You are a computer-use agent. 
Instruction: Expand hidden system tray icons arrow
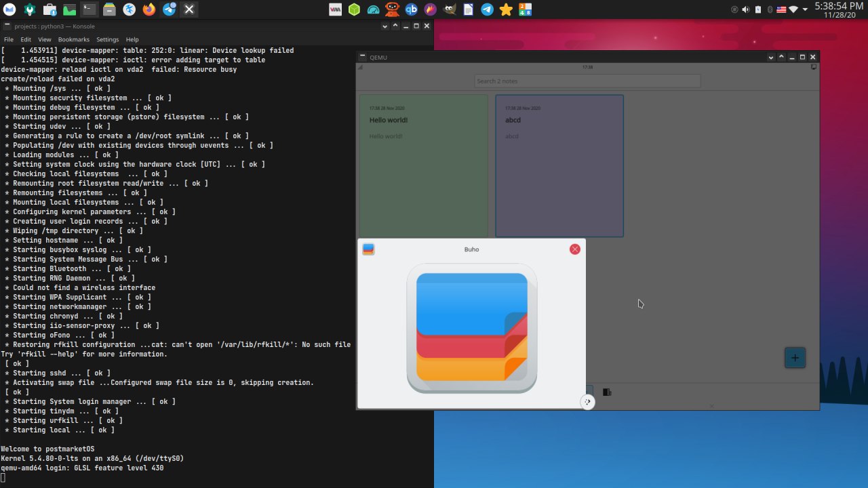coord(805,9)
